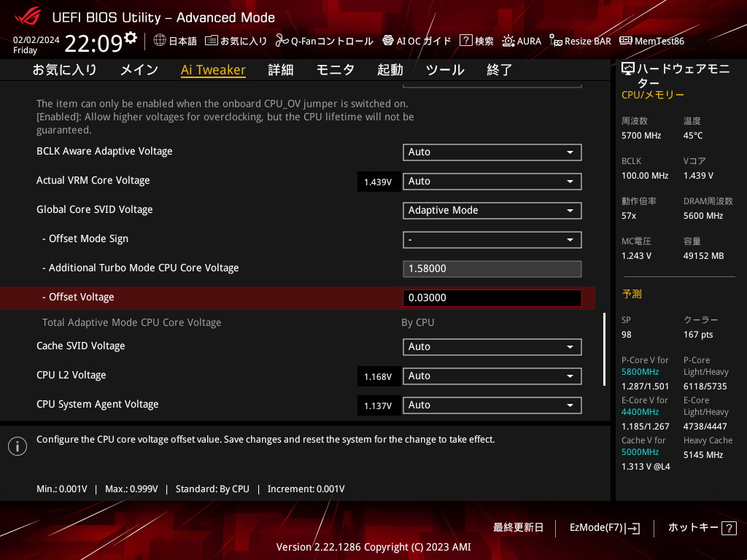Open Actual VRM Core Voltage dropdown
The width and height of the screenshot is (747, 560).
coord(492,182)
